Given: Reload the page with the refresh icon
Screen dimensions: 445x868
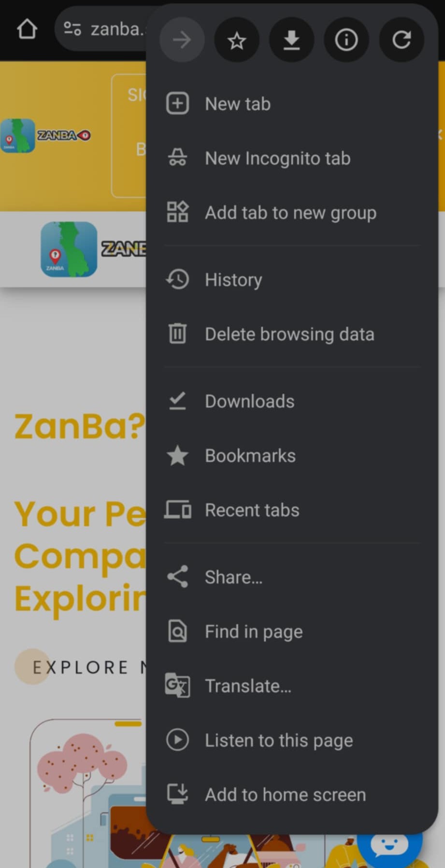Looking at the screenshot, I should click(402, 40).
